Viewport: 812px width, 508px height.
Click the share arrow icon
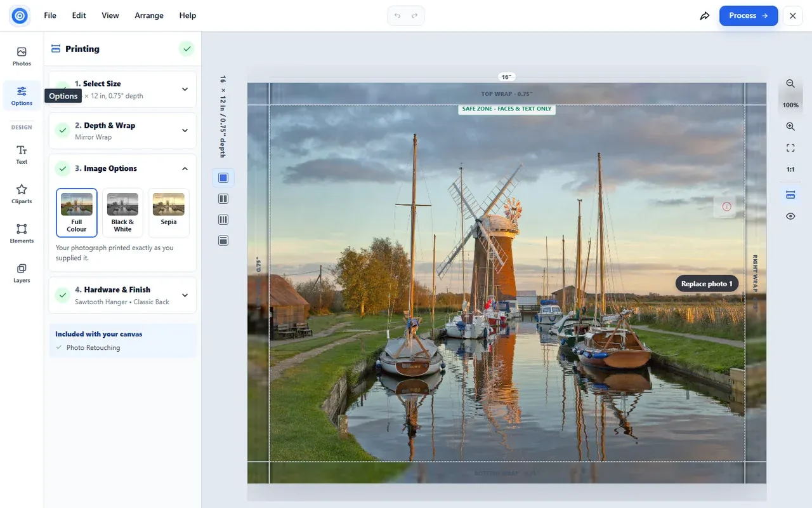coord(705,16)
